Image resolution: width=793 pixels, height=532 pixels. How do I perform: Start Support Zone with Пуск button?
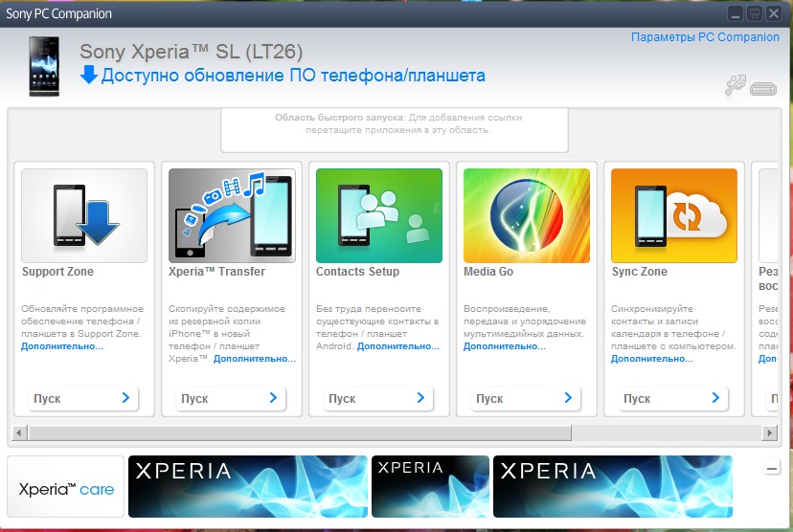coord(83,398)
